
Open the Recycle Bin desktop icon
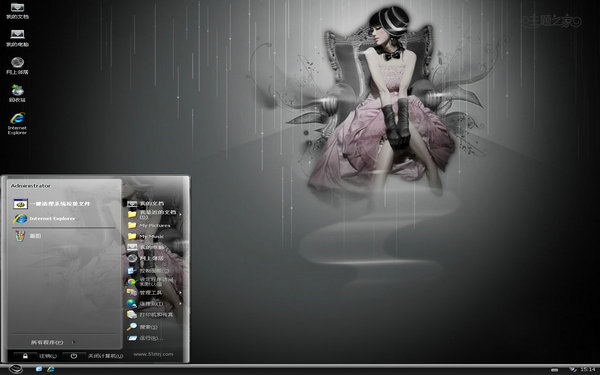pos(17,93)
